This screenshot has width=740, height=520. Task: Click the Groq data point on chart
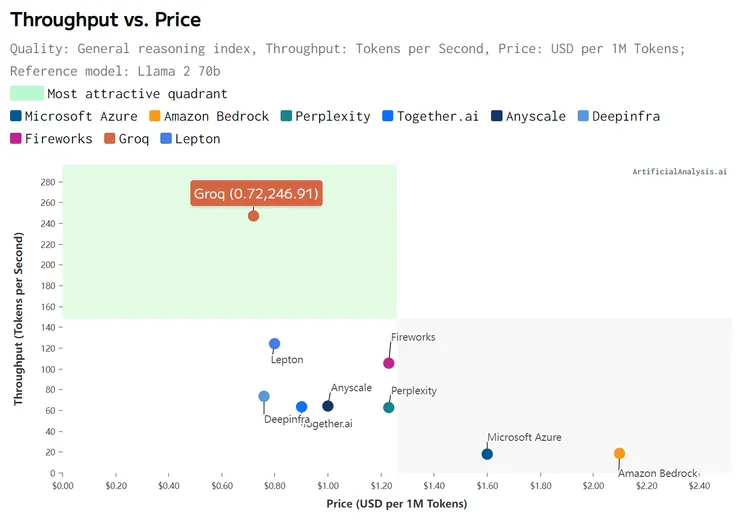click(x=253, y=216)
